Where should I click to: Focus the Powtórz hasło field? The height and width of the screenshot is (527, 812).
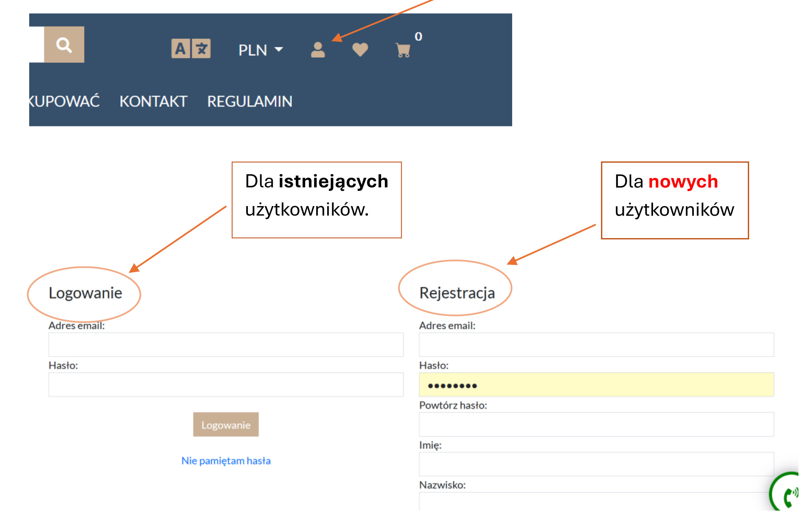pyautogui.click(x=597, y=424)
